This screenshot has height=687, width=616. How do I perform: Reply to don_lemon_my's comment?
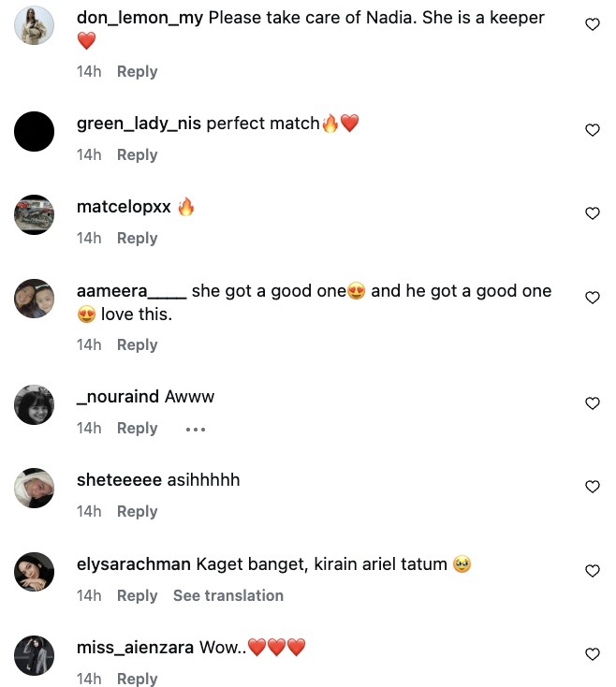coord(137,72)
